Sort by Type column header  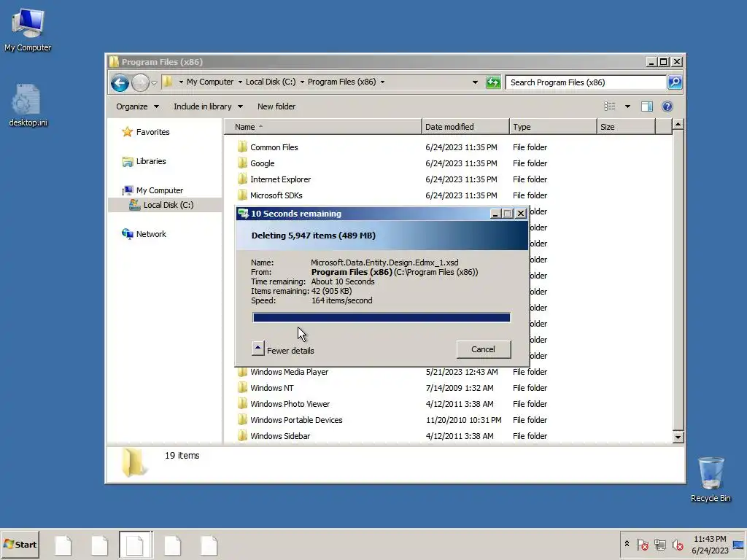coord(553,127)
